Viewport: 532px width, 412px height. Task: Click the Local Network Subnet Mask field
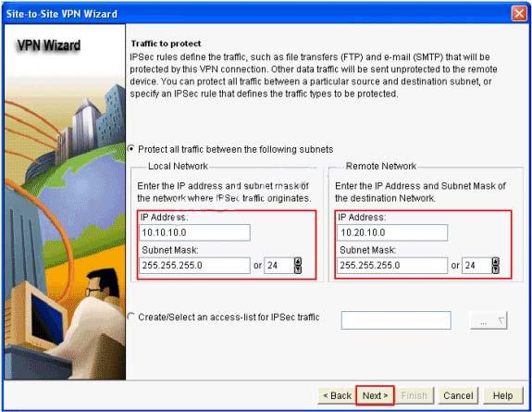pos(194,266)
